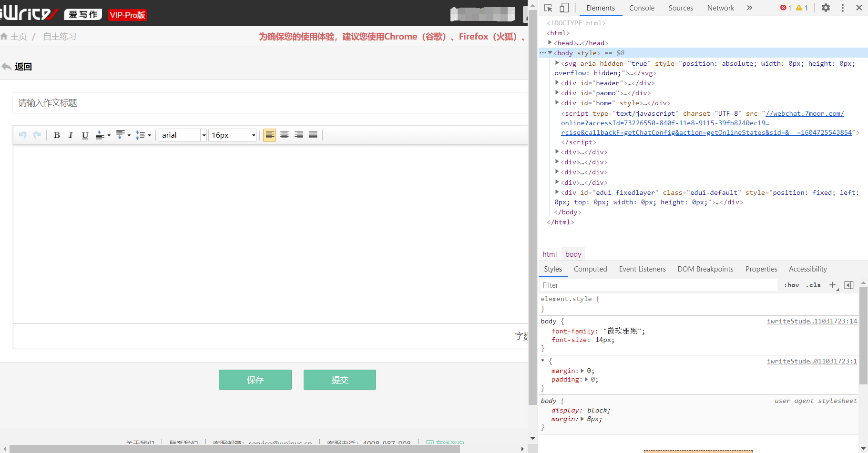Apply underline formatting in the editor
The image size is (868, 453).
point(85,135)
